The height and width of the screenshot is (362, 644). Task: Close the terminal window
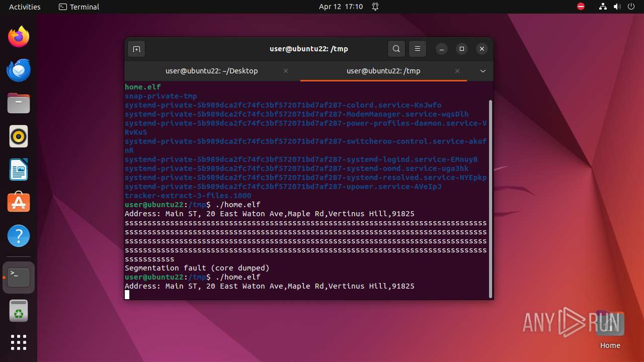(482, 49)
